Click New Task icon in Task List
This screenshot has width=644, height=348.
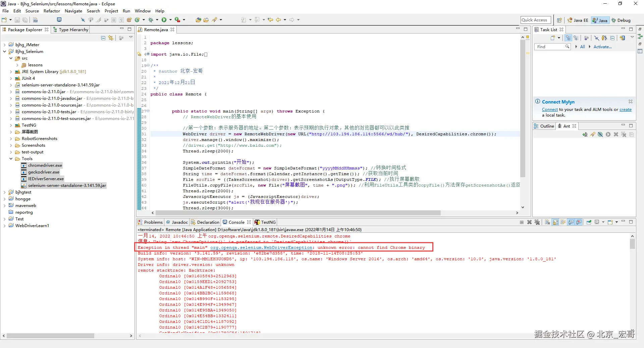pyautogui.click(x=553, y=38)
